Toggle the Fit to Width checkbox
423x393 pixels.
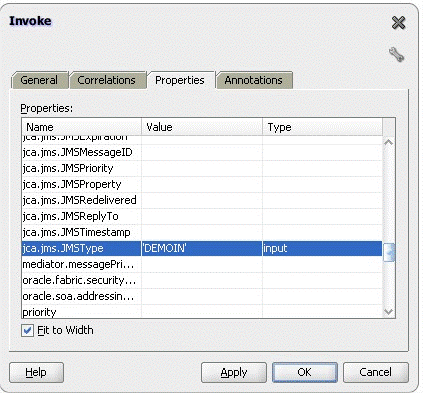point(27,331)
